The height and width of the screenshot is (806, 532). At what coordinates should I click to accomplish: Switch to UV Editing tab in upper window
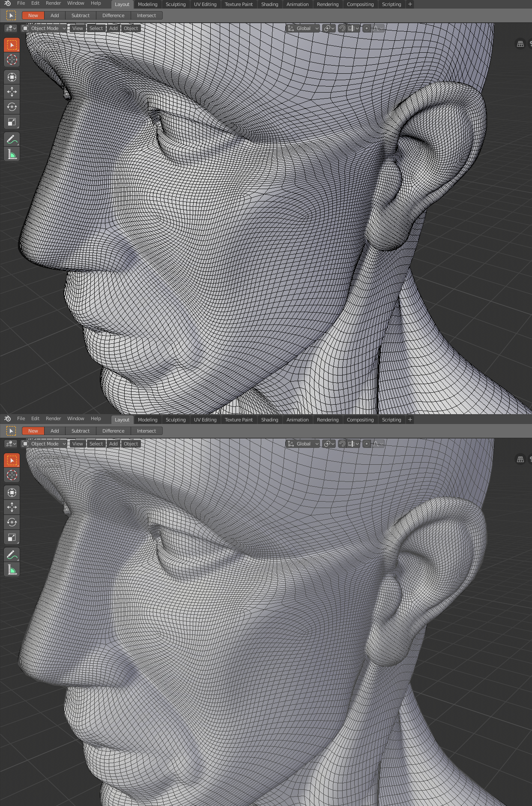(205, 4)
